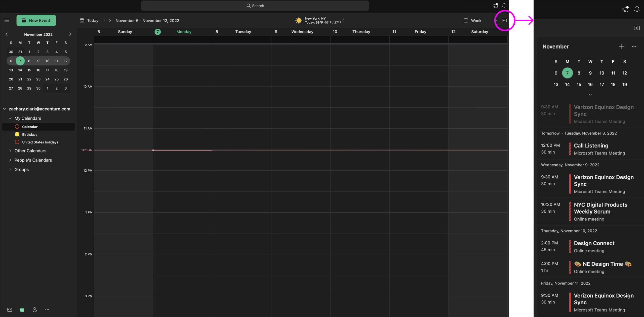Open more options ellipsis in agenda panel

(x=634, y=47)
